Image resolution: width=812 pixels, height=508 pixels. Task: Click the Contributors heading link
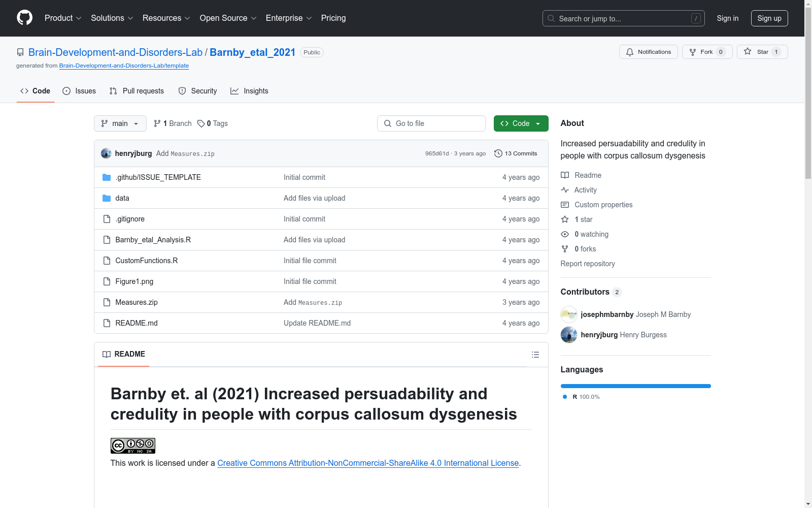click(x=591, y=292)
